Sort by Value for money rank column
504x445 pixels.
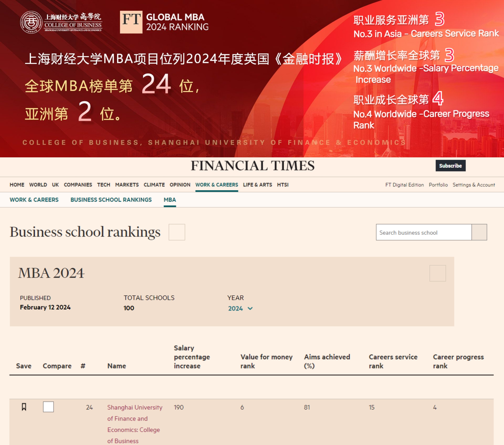pyautogui.click(x=266, y=361)
